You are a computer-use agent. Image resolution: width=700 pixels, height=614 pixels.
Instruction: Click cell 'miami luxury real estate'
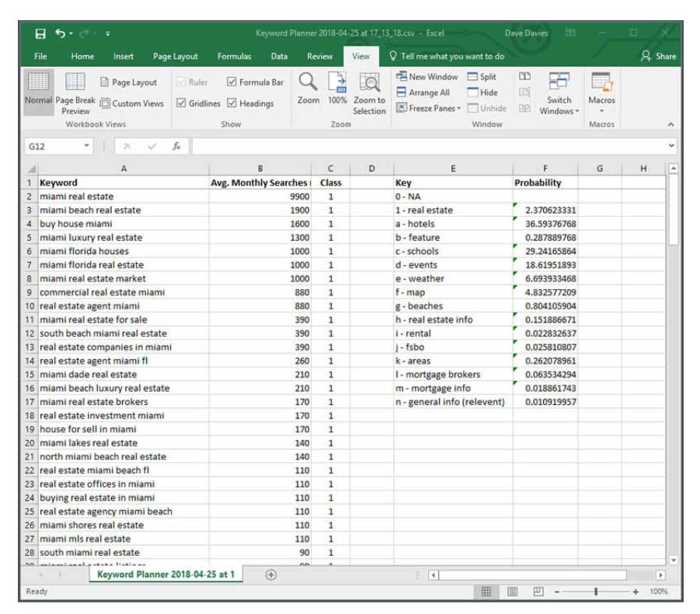coord(124,238)
